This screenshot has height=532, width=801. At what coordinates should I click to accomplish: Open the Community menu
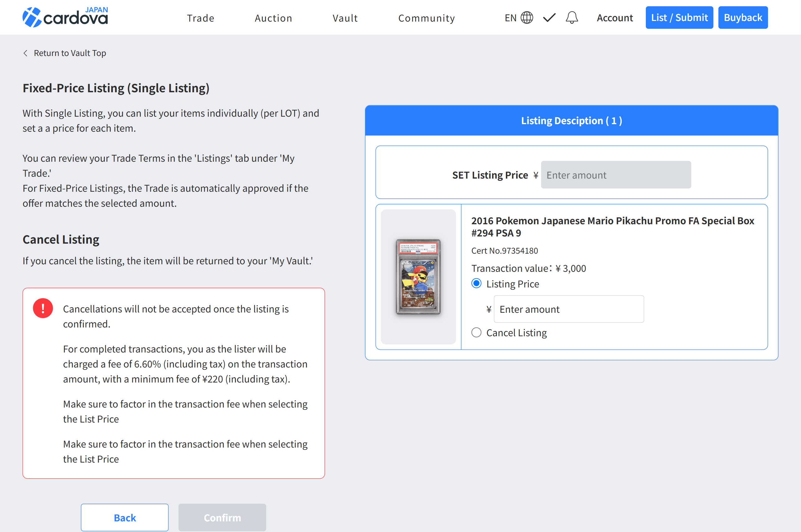(x=427, y=18)
